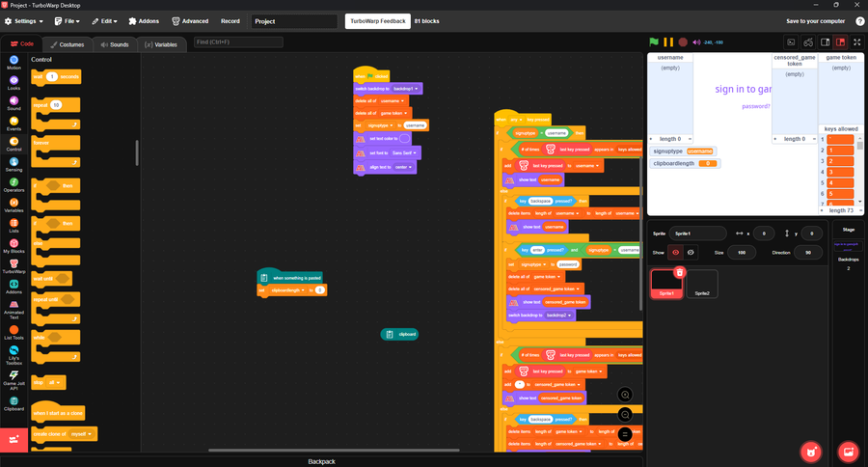868x467 pixels.
Task: Zoom out on the code workspace
Action: click(625, 414)
